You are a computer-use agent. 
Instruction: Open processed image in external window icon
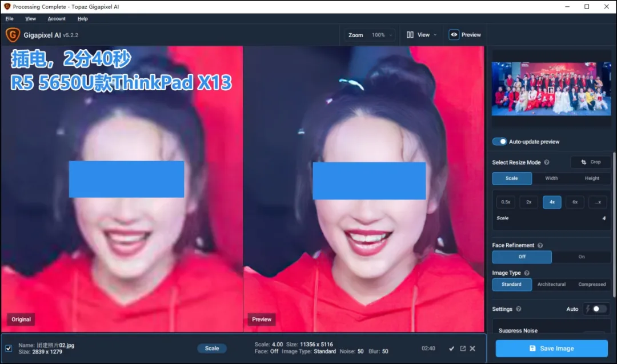point(463,349)
